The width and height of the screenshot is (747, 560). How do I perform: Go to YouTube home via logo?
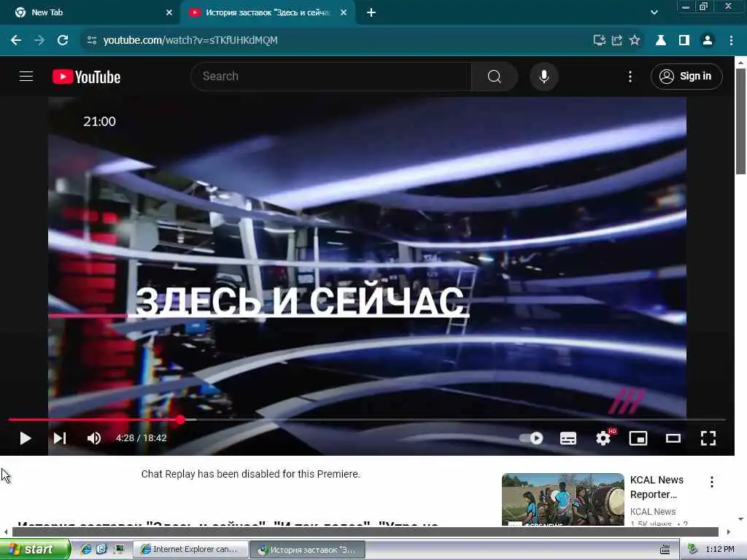(x=86, y=77)
